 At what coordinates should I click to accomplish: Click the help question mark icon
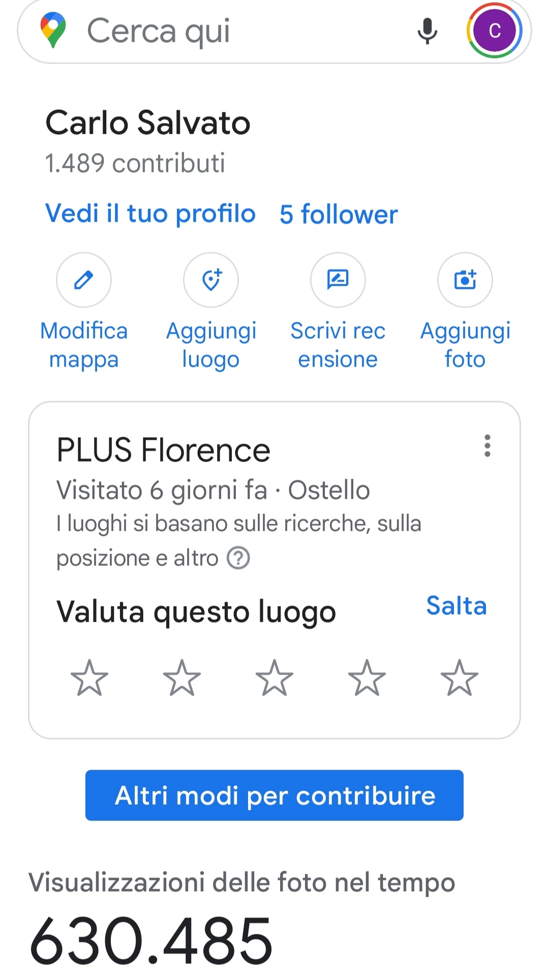(238, 558)
